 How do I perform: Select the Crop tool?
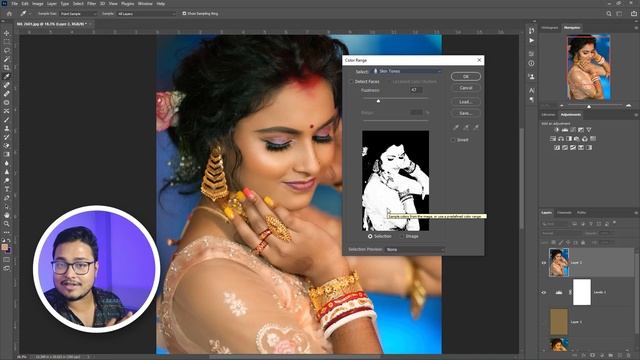(x=7, y=67)
